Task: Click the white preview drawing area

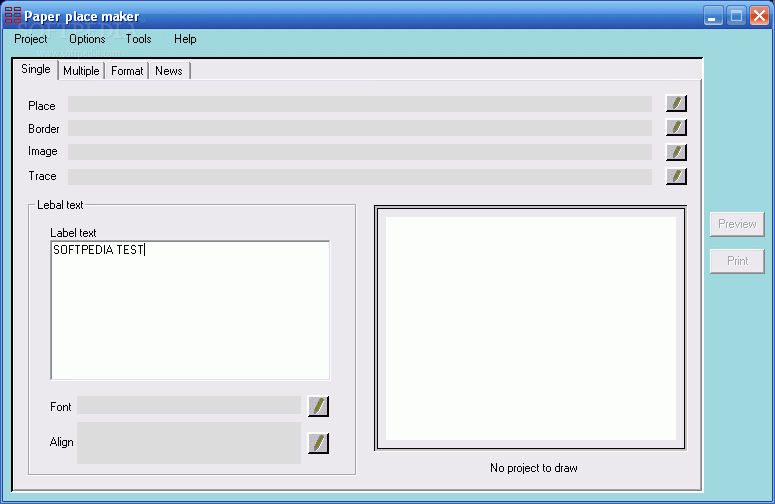Action: [531, 328]
